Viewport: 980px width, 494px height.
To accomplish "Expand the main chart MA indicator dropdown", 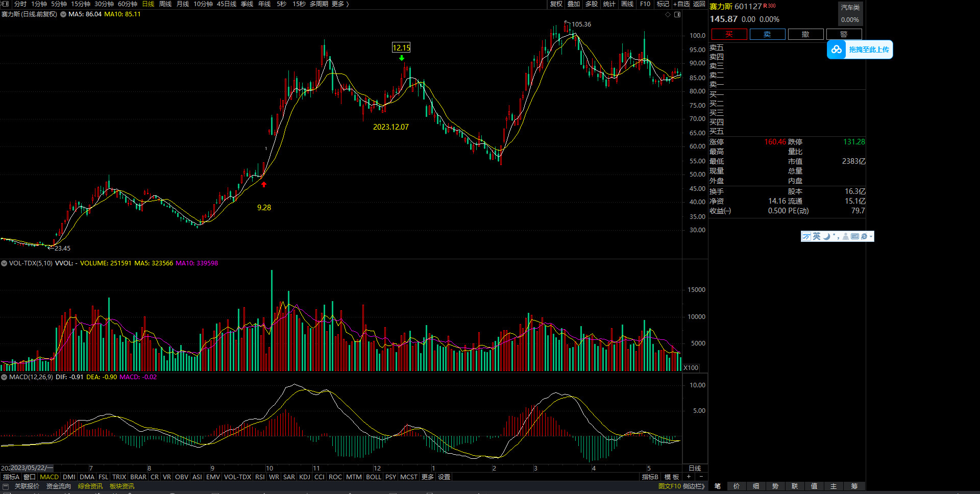I will [x=63, y=14].
